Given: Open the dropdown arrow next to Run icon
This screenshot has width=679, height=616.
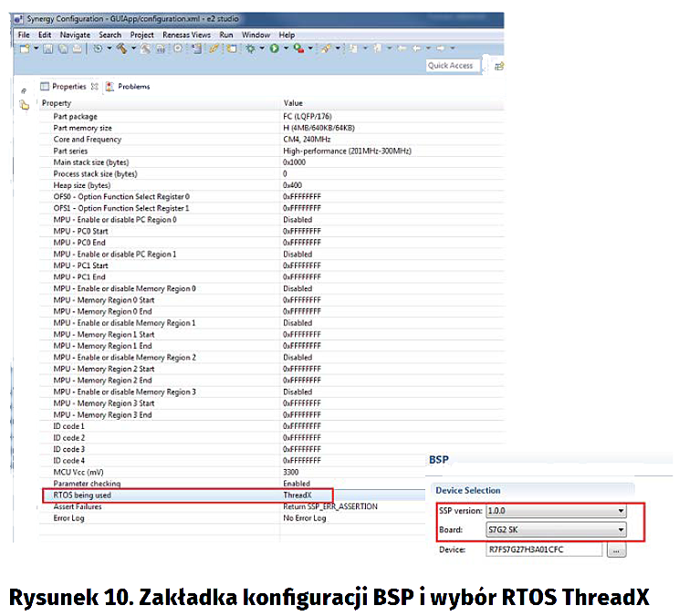Looking at the screenshot, I should point(284,49).
